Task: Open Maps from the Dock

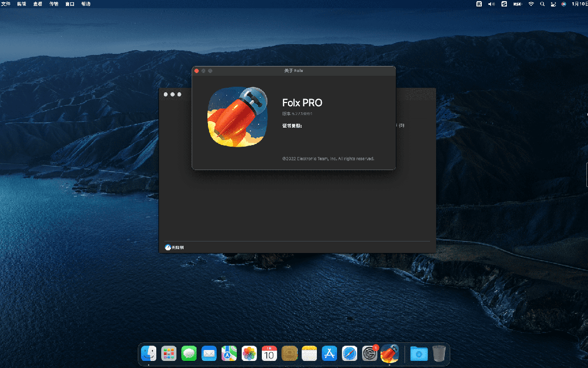Action: (229, 353)
